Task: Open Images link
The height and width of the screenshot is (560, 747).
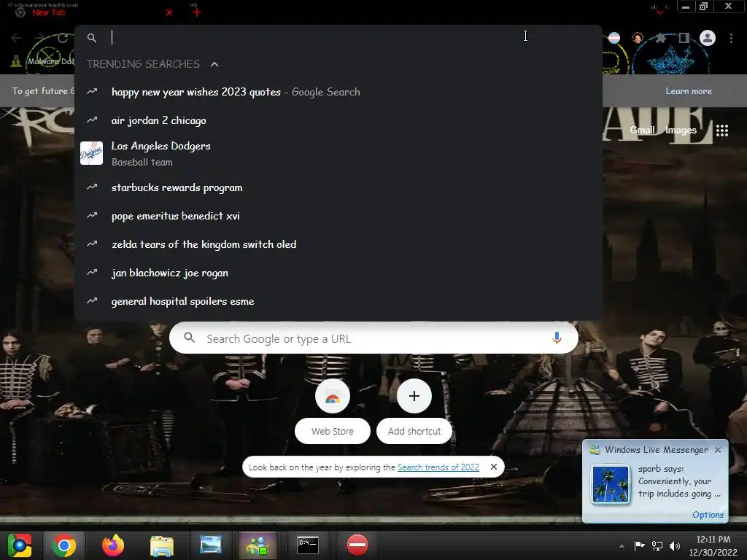Action: (681, 130)
